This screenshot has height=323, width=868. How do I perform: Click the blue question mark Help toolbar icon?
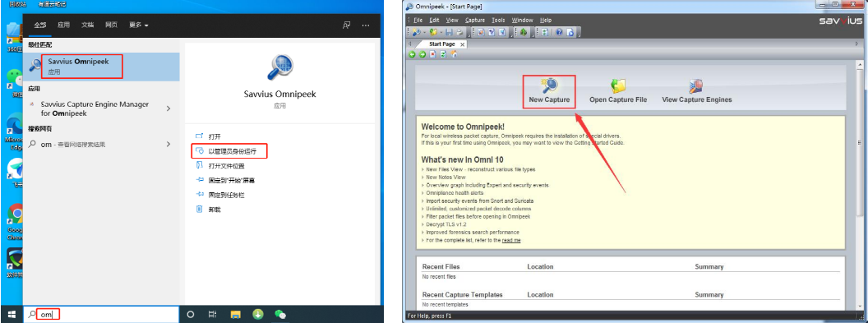pyautogui.click(x=559, y=32)
